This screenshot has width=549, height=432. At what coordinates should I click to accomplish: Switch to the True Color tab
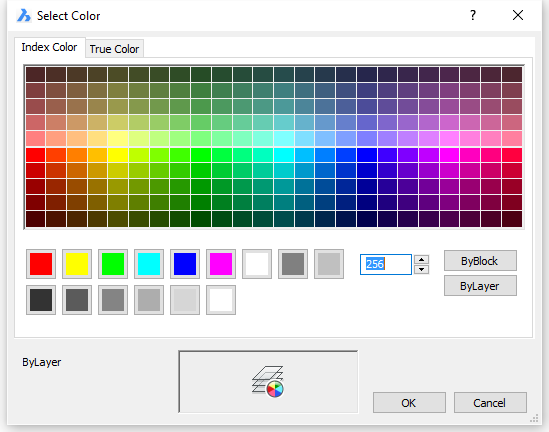114,49
